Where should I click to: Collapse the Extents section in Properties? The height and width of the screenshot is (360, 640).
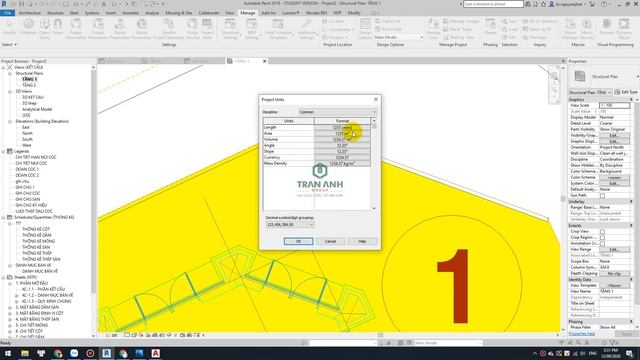click(x=631, y=225)
